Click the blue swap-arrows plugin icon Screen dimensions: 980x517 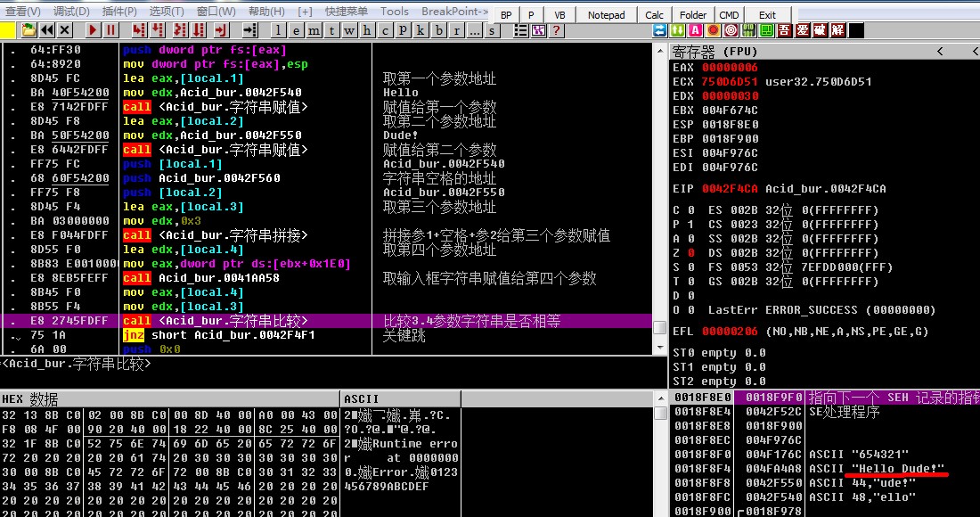coord(659,30)
